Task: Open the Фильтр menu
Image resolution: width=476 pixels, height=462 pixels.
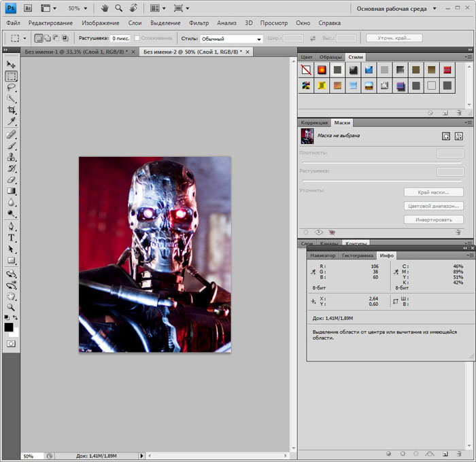Action: 199,22
